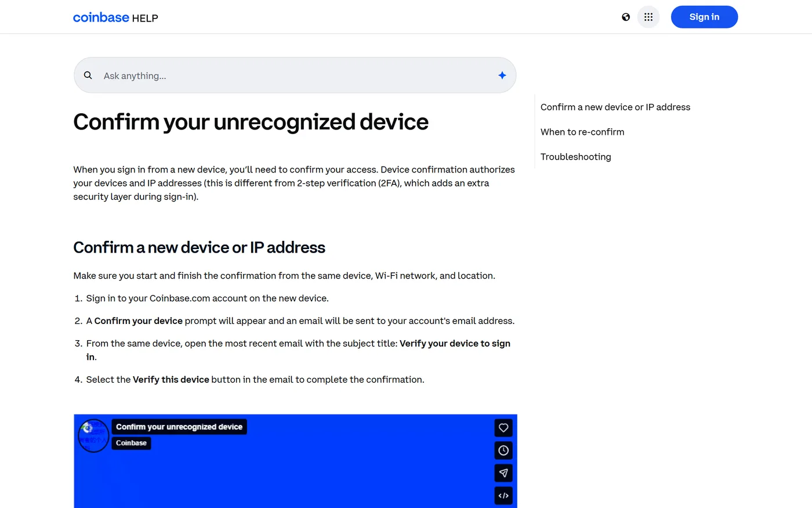Click the bold text Confirm your device

[x=139, y=321]
